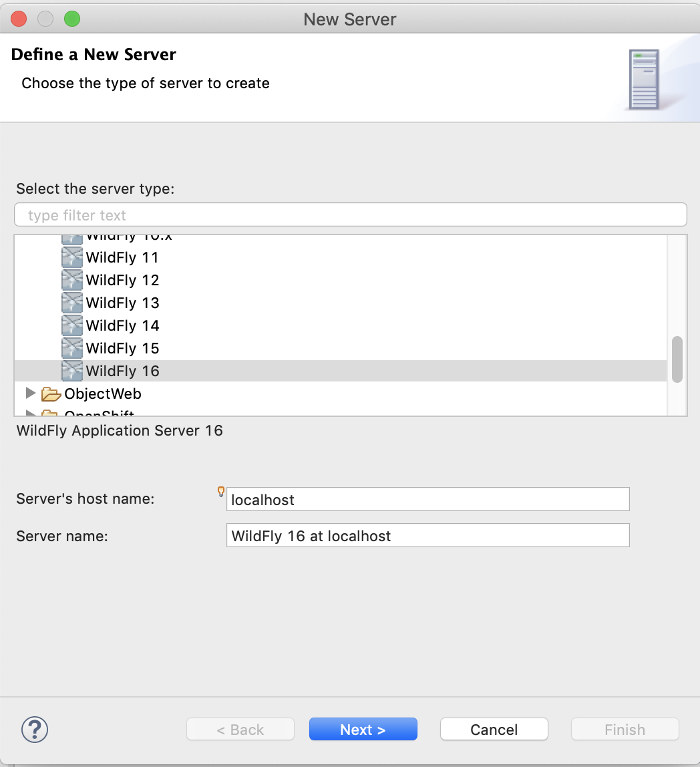Click the Server name text field
Image resolution: width=700 pixels, height=767 pixels.
pos(427,536)
